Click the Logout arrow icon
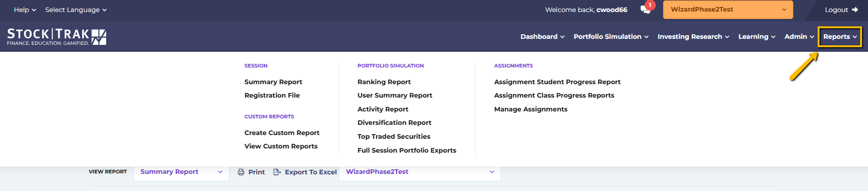Image resolution: width=868 pixels, height=191 pixels. [x=855, y=10]
